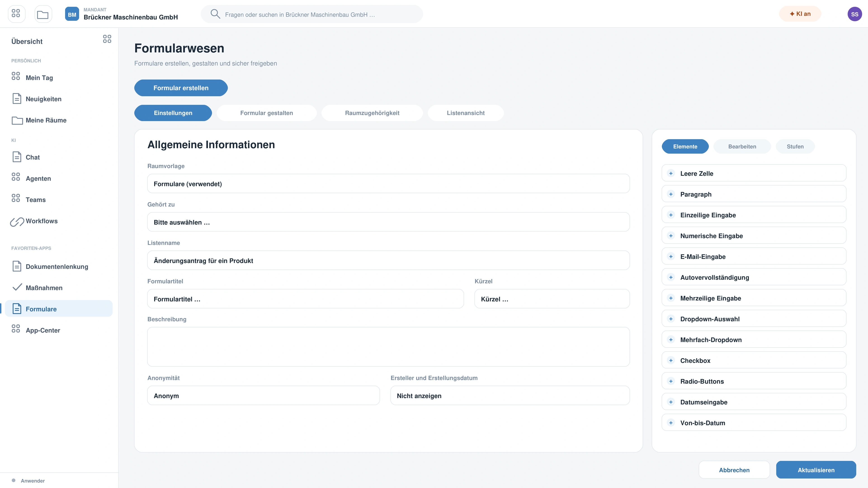Viewport: 868px width, 488px height.
Task: Click the plus icon for Leere Zelle
Action: pos(670,173)
